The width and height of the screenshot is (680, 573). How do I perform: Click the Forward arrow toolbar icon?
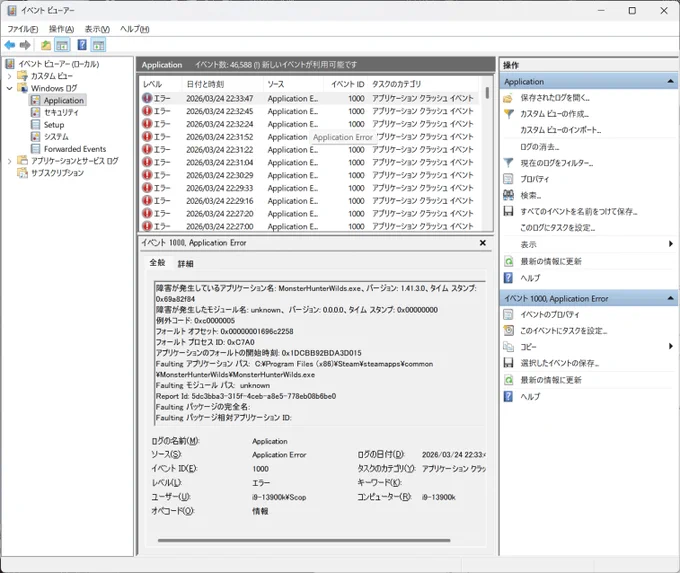25,45
